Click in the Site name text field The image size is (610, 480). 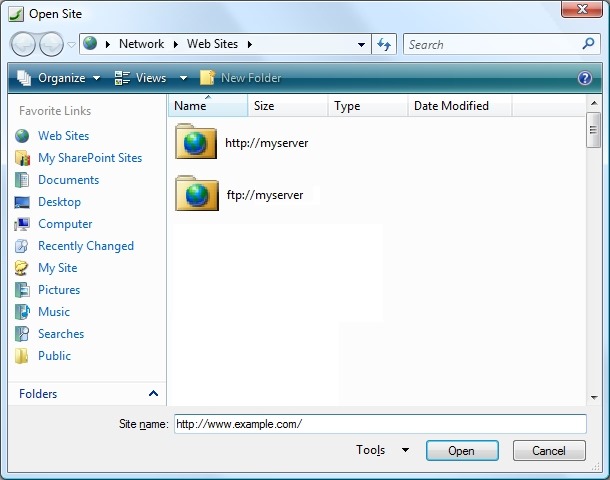tap(380, 424)
